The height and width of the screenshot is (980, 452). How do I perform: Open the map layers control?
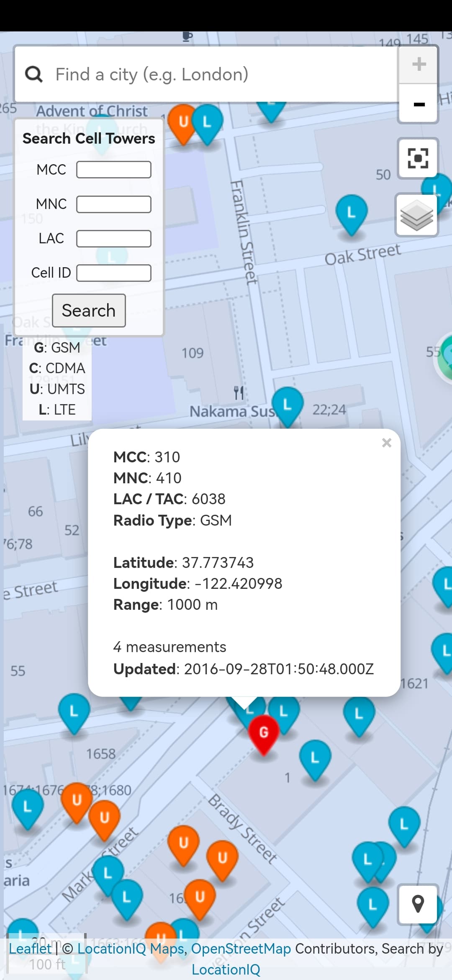[417, 215]
